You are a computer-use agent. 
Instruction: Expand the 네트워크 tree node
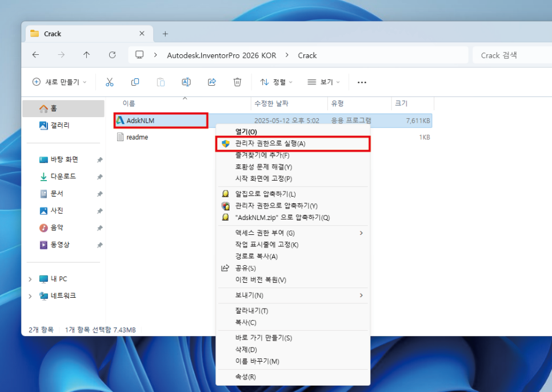click(x=30, y=296)
